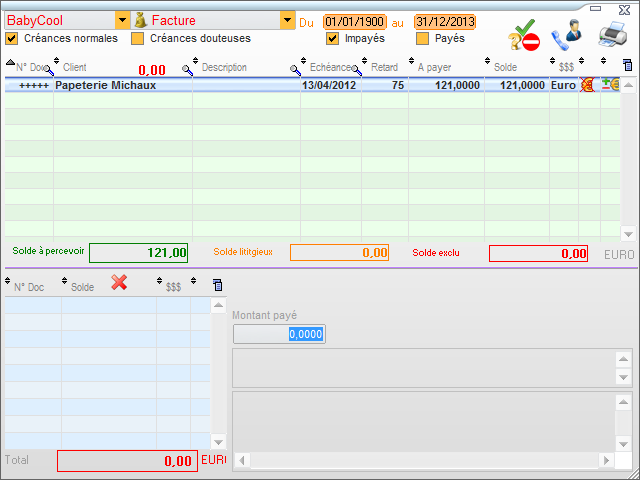Click the magnifier next to Client column
The height and width of the screenshot is (480, 640).
[187, 68]
